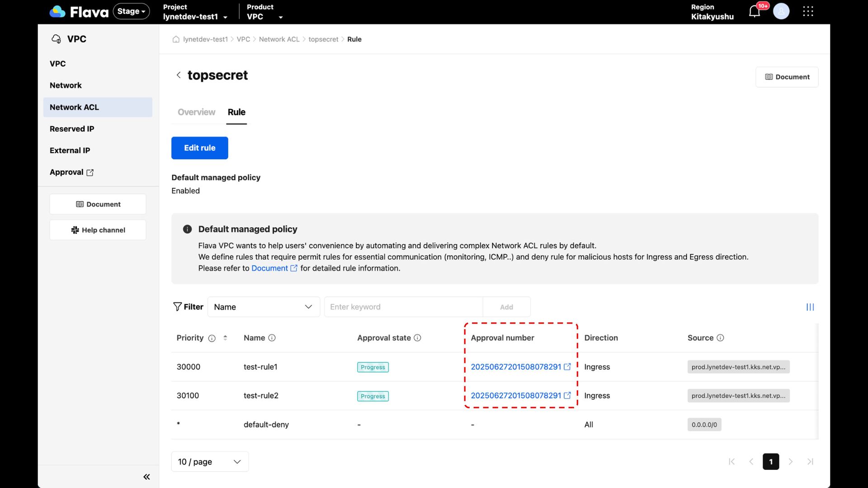
Task: Click the external link icon beside Approval
Action: click(x=90, y=173)
